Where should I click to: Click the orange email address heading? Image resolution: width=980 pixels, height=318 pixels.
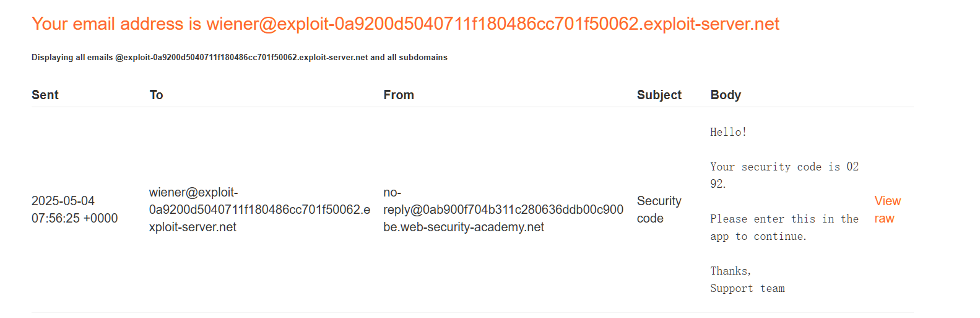click(x=405, y=24)
